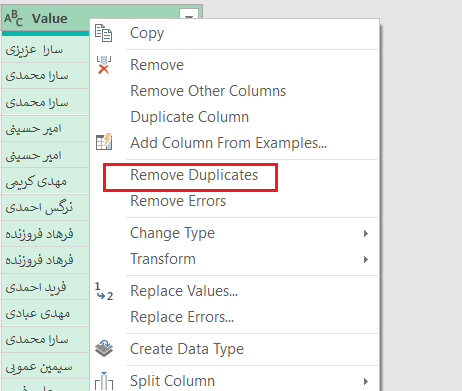
Task: Expand the Change Type submenu arrow
Action: (366, 233)
